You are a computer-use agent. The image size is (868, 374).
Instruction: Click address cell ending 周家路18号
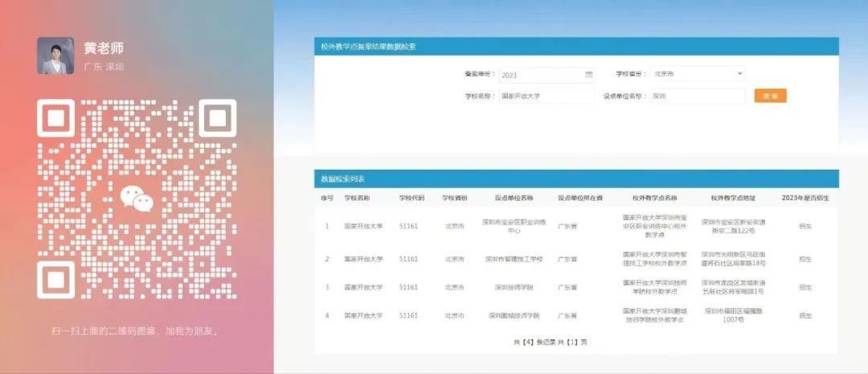click(733, 259)
